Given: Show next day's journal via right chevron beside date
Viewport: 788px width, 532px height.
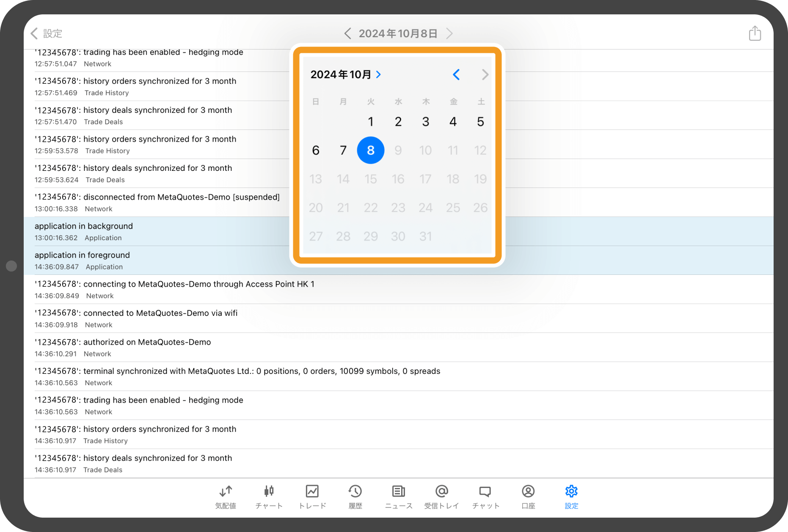Looking at the screenshot, I should (x=449, y=33).
